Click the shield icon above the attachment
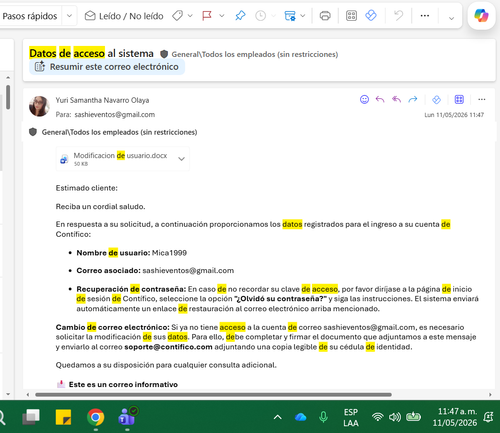The width and height of the screenshot is (500, 433). [x=33, y=132]
